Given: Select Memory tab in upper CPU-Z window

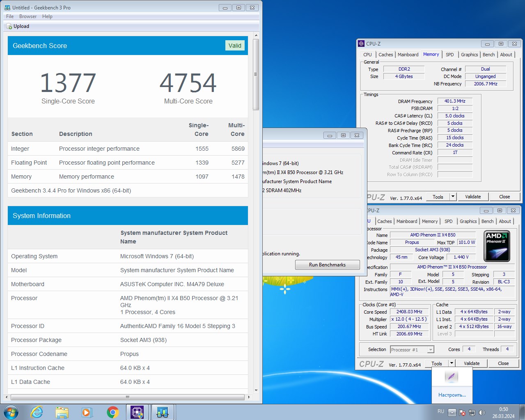Looking at the screenshot, I should click(x=431, y=54).
